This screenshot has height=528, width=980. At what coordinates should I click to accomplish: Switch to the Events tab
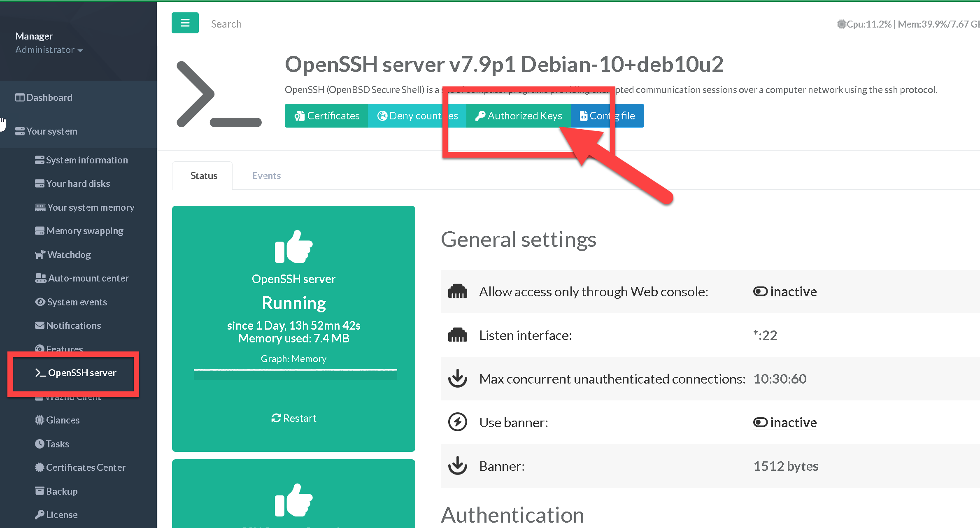[266, 176]
